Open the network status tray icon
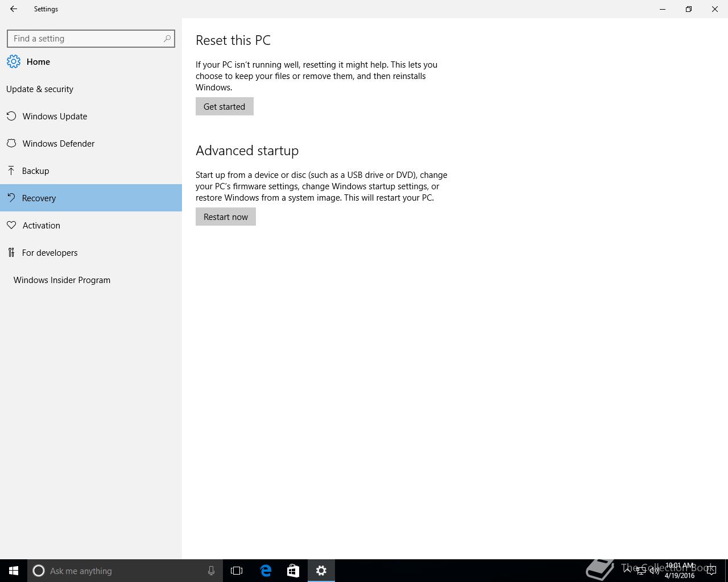Screen dimensions: 728x582 (640, 571)
